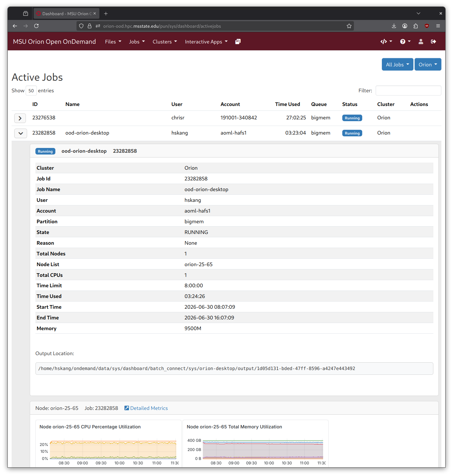Click the tracking protection shield icon
The height and width of the screenshot is (476, 453).
click(x=81, y=26)
